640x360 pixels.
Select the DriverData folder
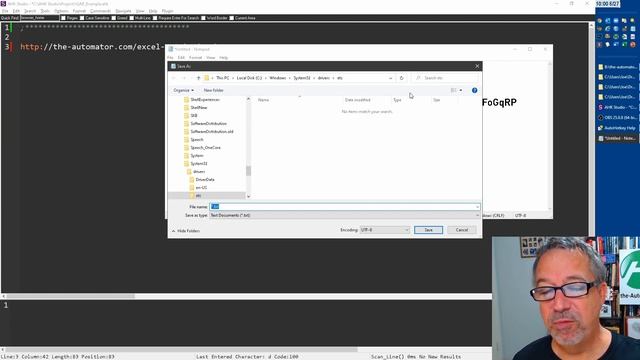[204, 180]
